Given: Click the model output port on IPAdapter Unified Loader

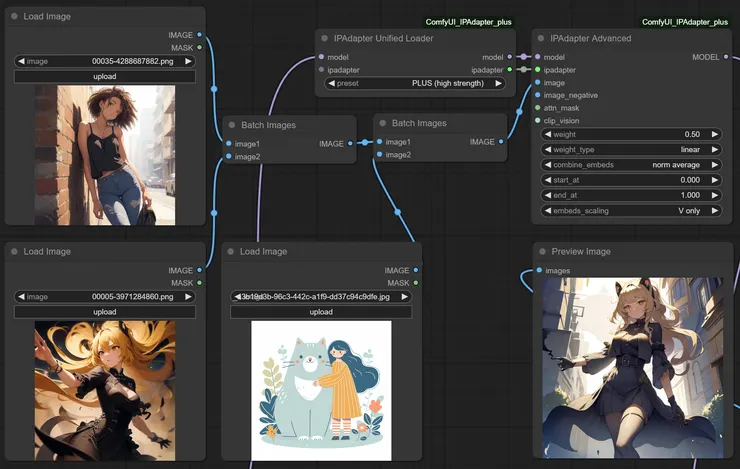Looking at the screenshot, I should point(509,57).
